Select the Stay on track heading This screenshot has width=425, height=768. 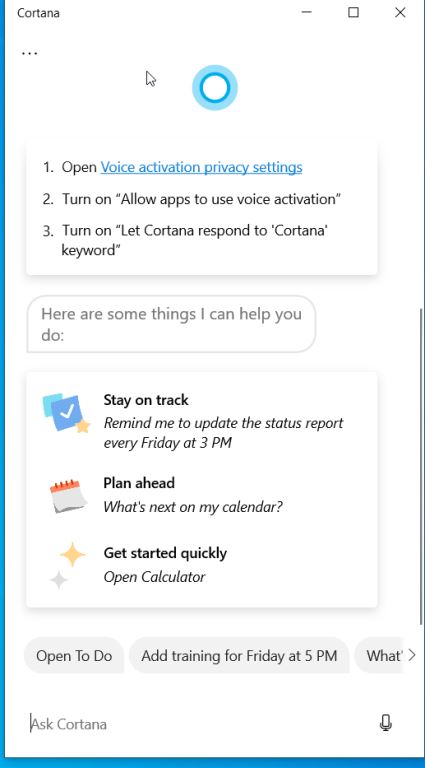(x=146, y=400)
